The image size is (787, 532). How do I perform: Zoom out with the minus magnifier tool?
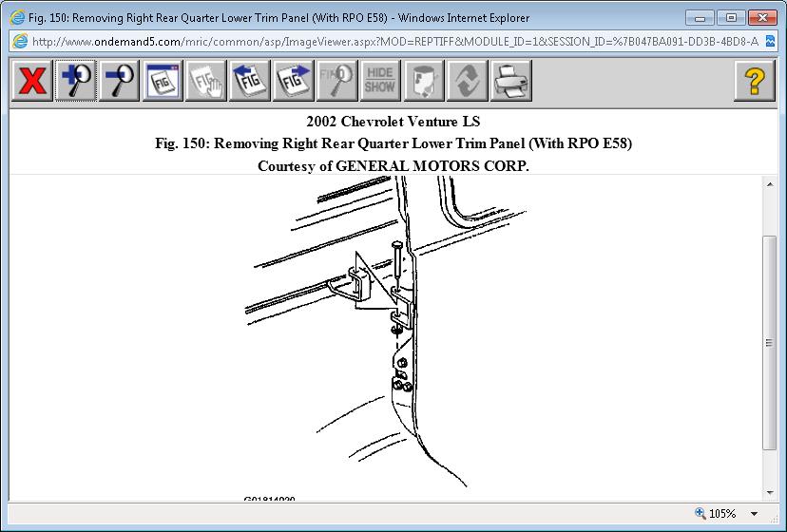[120, 81]
